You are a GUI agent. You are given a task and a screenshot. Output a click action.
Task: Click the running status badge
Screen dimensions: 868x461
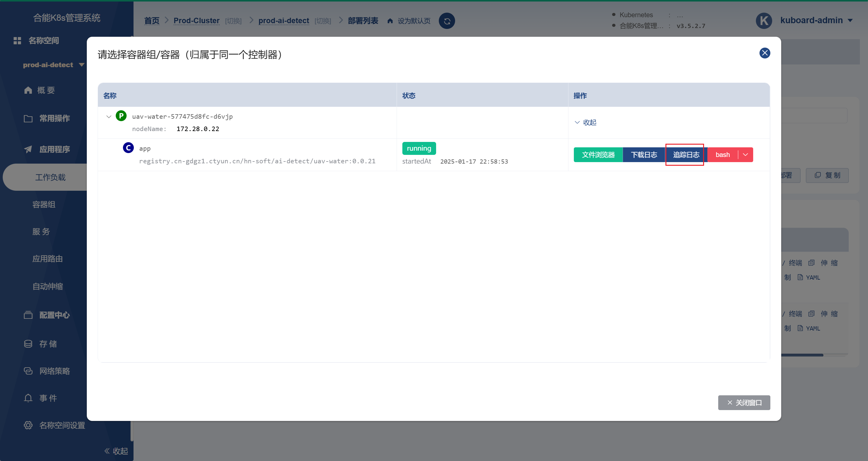point(419,148)
